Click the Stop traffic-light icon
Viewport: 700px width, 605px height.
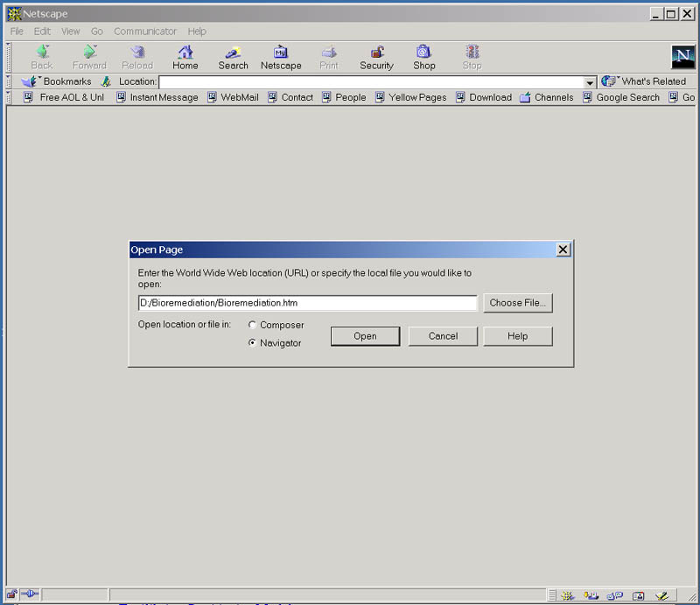[x=472, y=52]
